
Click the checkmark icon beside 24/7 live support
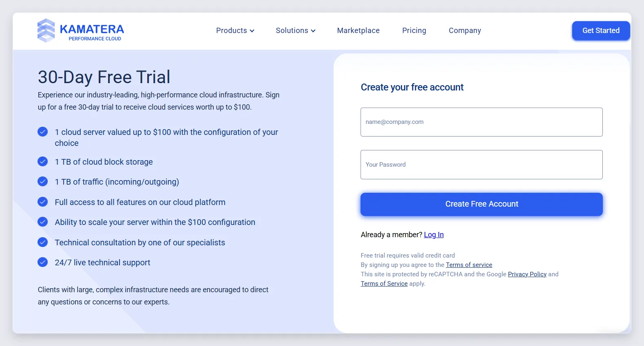point(43,262)
